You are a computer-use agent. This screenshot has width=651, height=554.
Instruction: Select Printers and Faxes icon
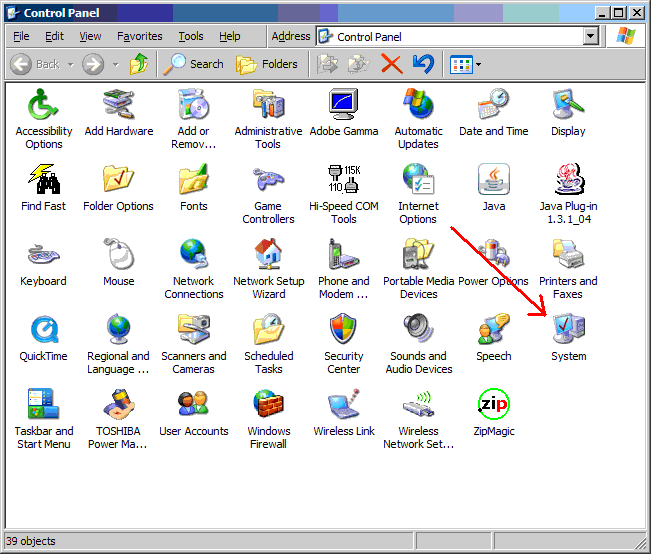(x=568, y=254)
